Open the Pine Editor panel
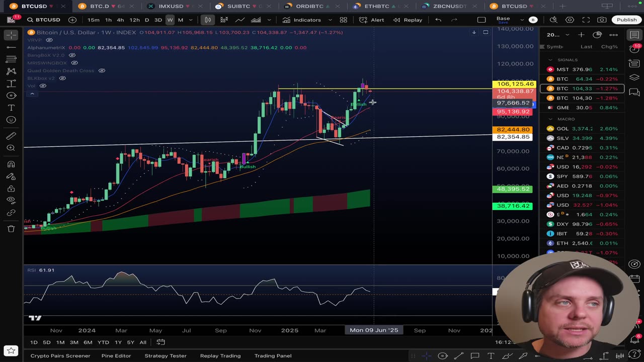This screenshot has height=362, width=644. pos(116,355)
